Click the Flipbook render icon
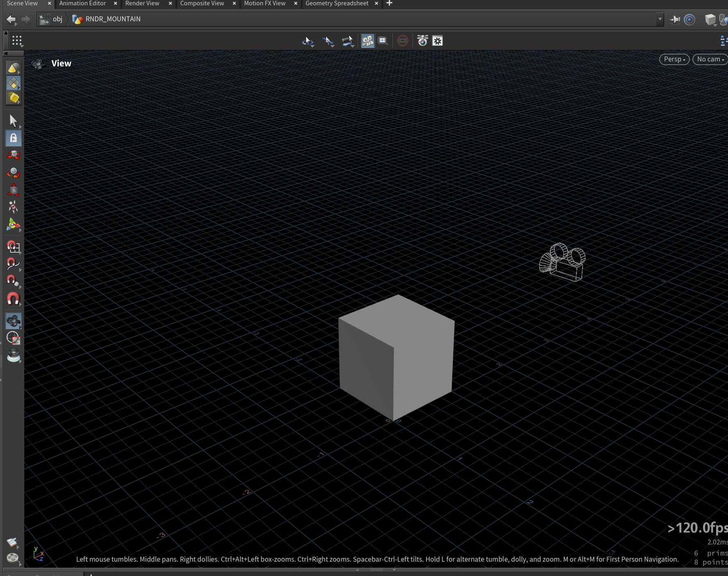The width and height of the screenshot is (728, 576). point(14,355)
